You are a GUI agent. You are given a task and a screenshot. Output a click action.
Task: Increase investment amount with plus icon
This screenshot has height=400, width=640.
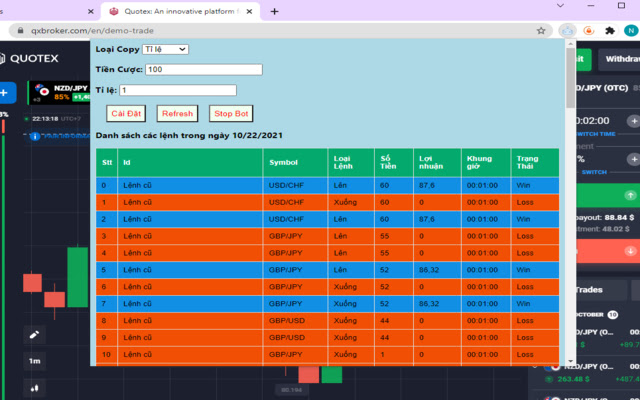pos(634,159)
